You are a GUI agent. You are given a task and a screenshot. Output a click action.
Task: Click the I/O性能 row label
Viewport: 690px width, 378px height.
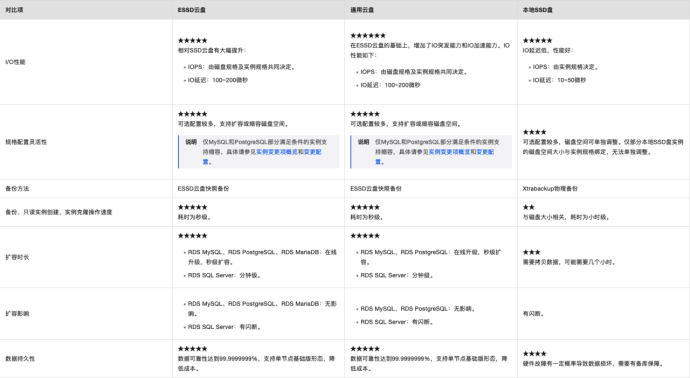pyautogui.click(x=15, y=62)
